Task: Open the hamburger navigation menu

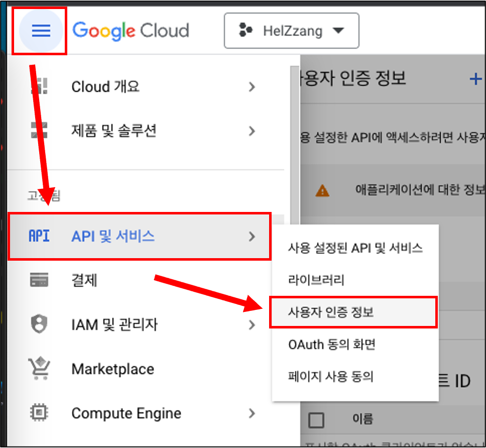Action: tap(41, 31)
